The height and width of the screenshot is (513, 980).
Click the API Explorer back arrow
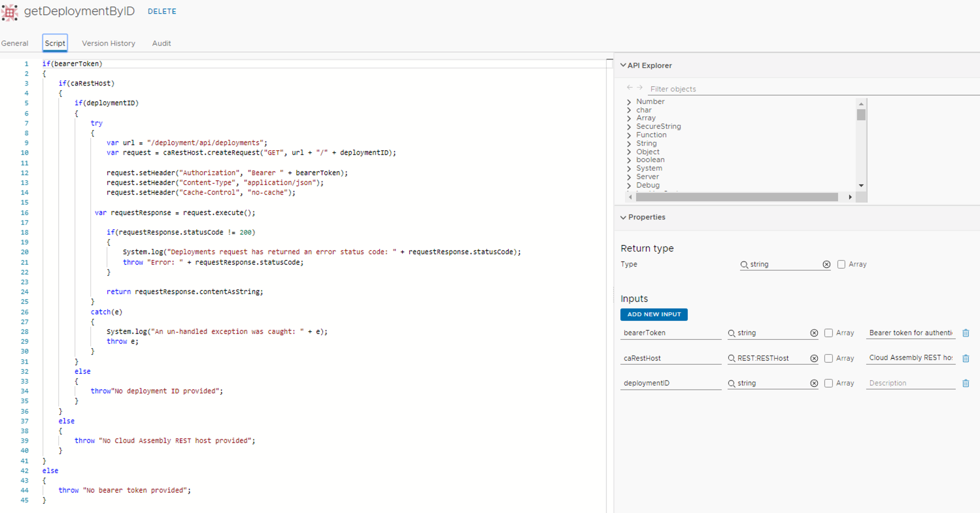pos(630,88)
